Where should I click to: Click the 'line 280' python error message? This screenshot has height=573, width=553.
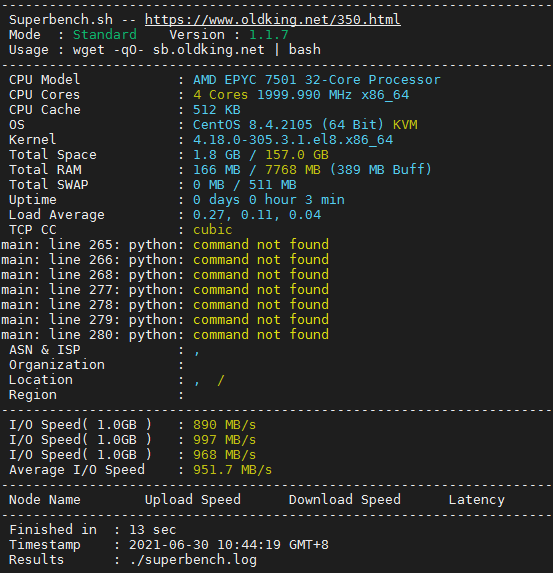[165, 334]
